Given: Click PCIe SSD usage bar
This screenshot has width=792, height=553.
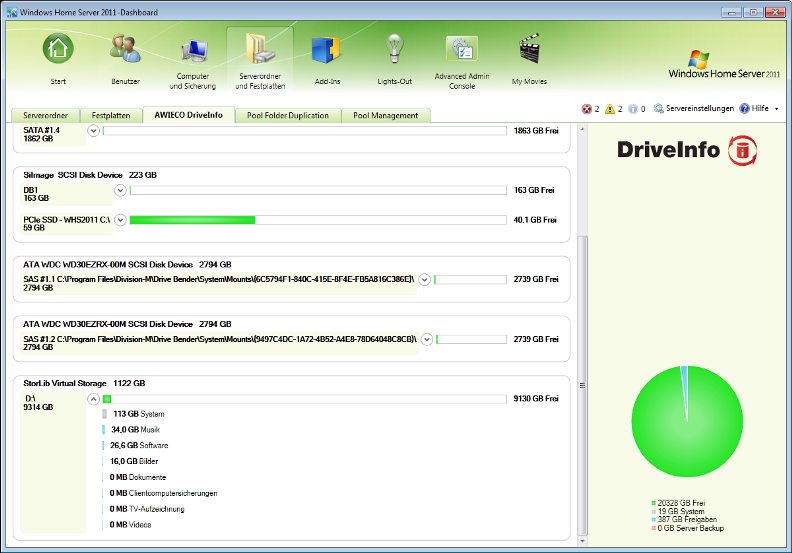Looking at the screenshot, I should 318,220.
